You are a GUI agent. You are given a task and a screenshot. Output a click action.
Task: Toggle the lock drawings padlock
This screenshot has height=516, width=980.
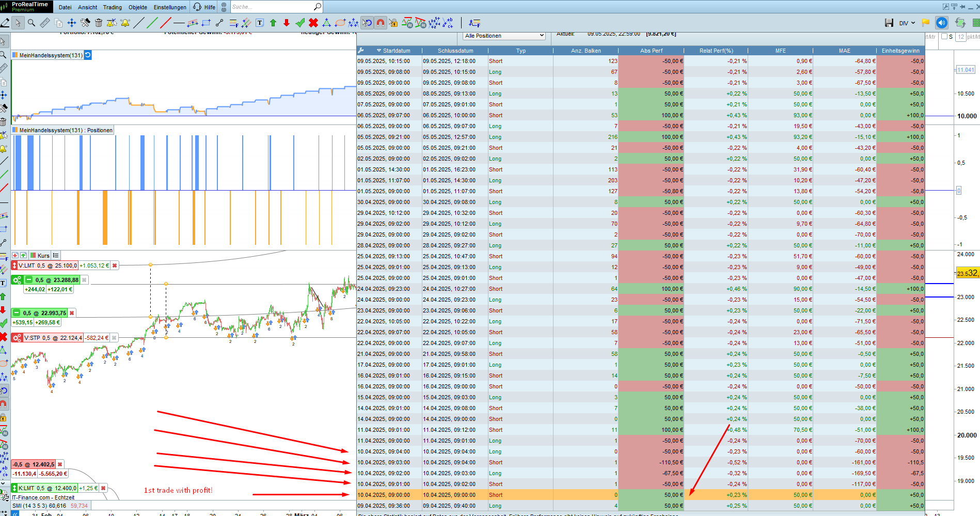tap(393, 23)
